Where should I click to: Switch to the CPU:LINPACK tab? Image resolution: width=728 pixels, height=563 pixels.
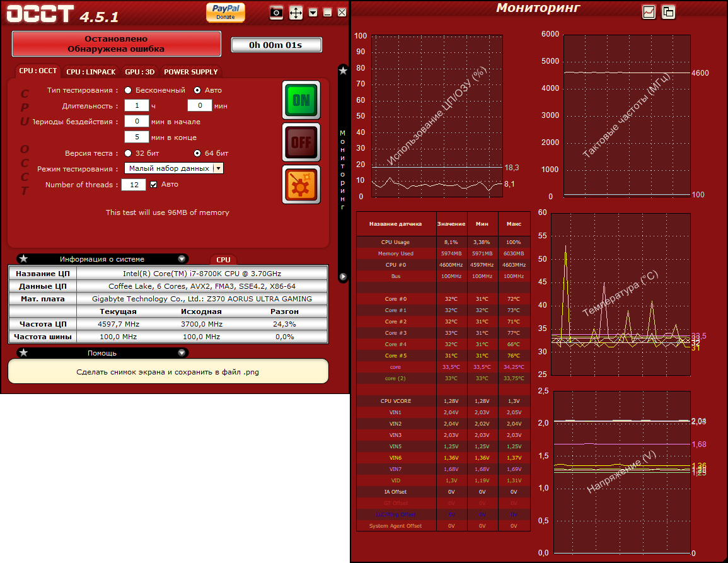(91, 72)
